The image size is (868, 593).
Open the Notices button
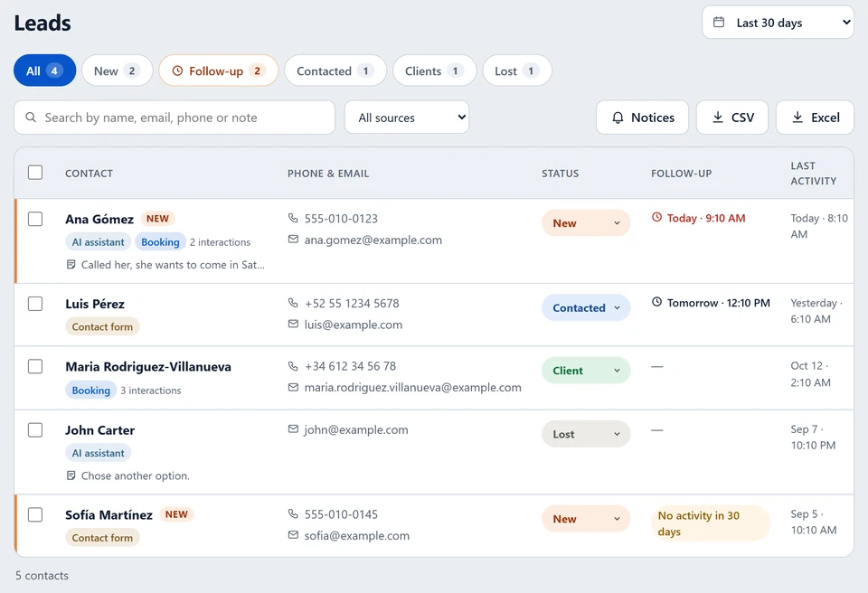[x=642, y=117]
